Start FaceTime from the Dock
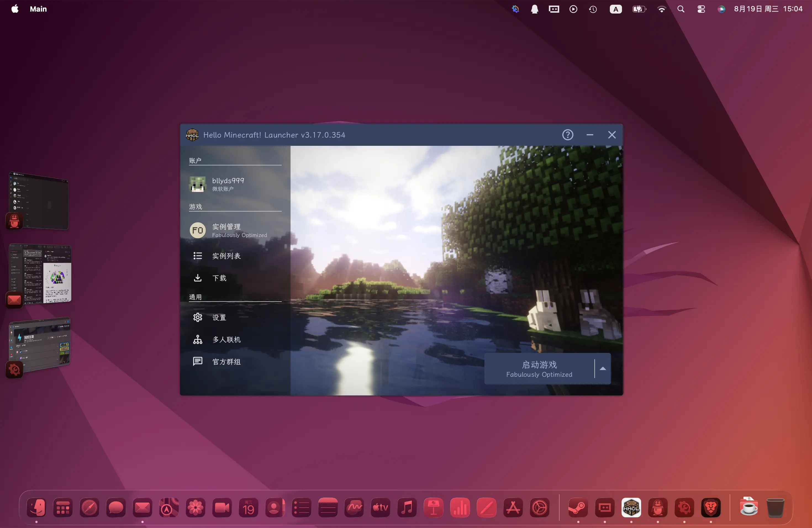This screenshot has height=528, width=812. (x=222, y=508)
